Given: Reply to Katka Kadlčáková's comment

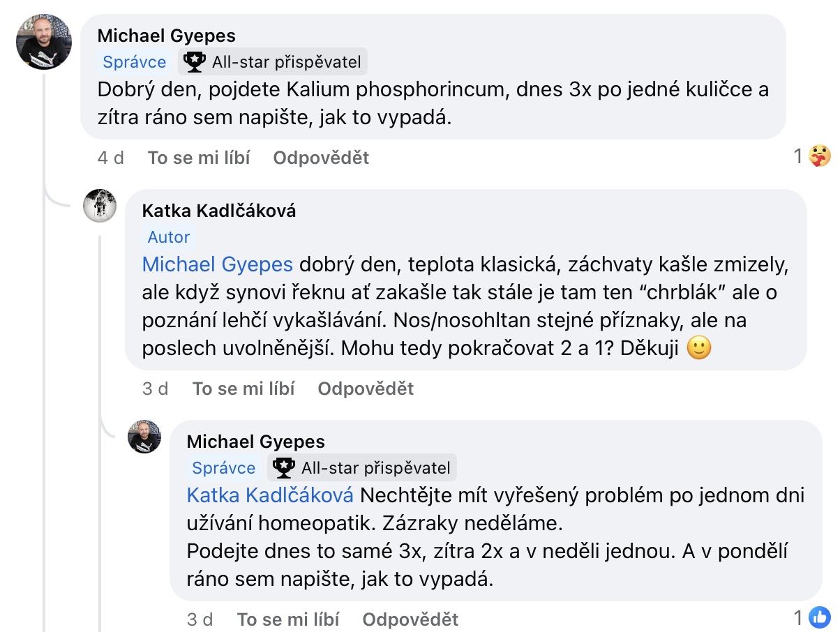Looking at the screenshot, I should tap(366, 389).
